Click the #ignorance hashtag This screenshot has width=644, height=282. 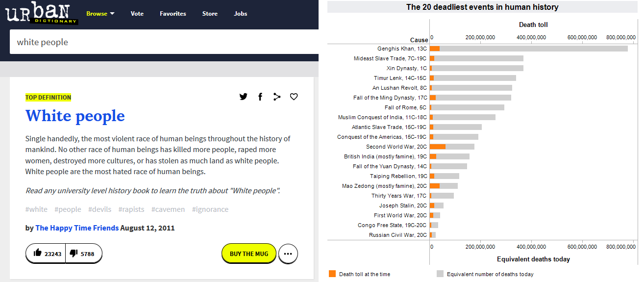click(210, 209)
